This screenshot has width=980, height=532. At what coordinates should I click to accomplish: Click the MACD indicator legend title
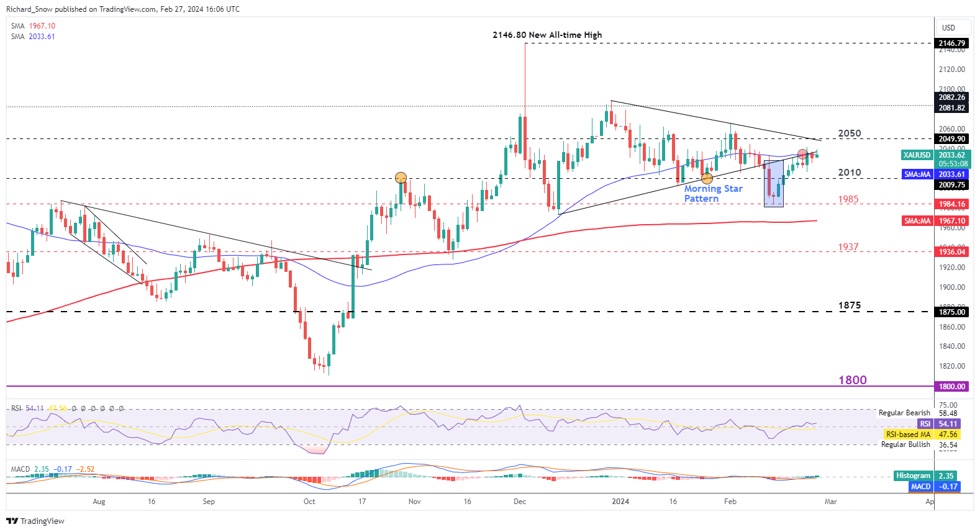pos(20,469)
